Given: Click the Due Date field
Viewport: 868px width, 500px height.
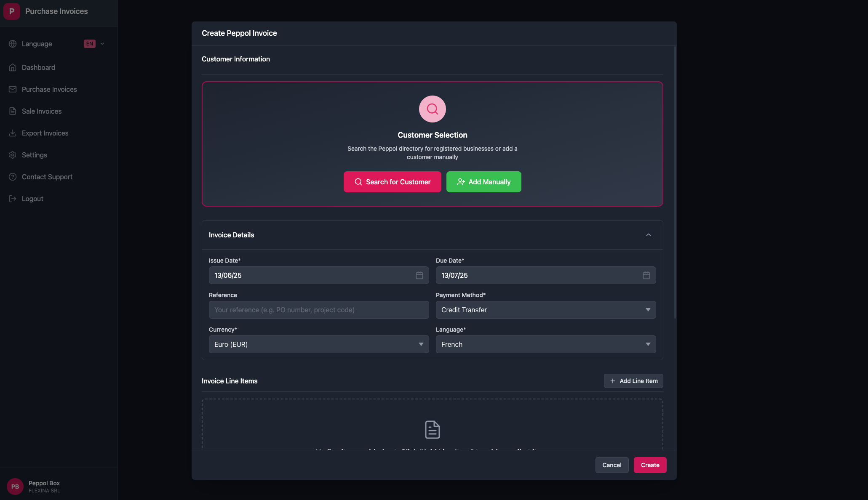Looking at the screenshot, I should coord(546,275).
